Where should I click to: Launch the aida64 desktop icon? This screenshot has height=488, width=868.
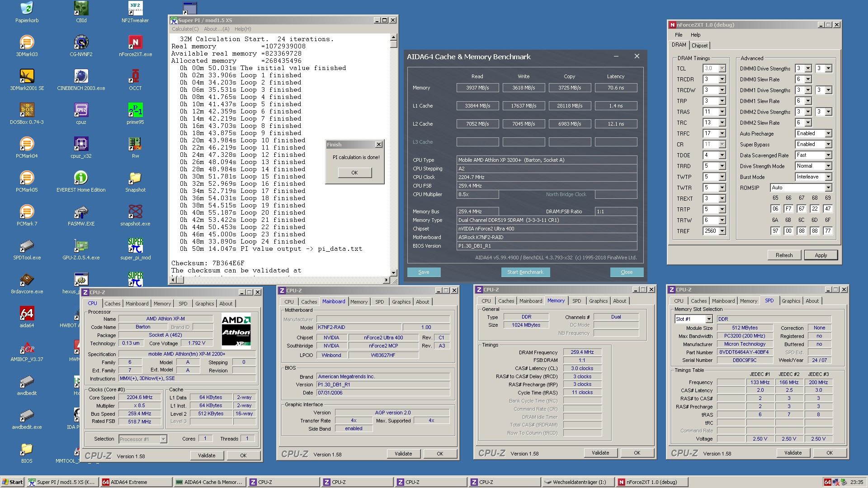27,317
